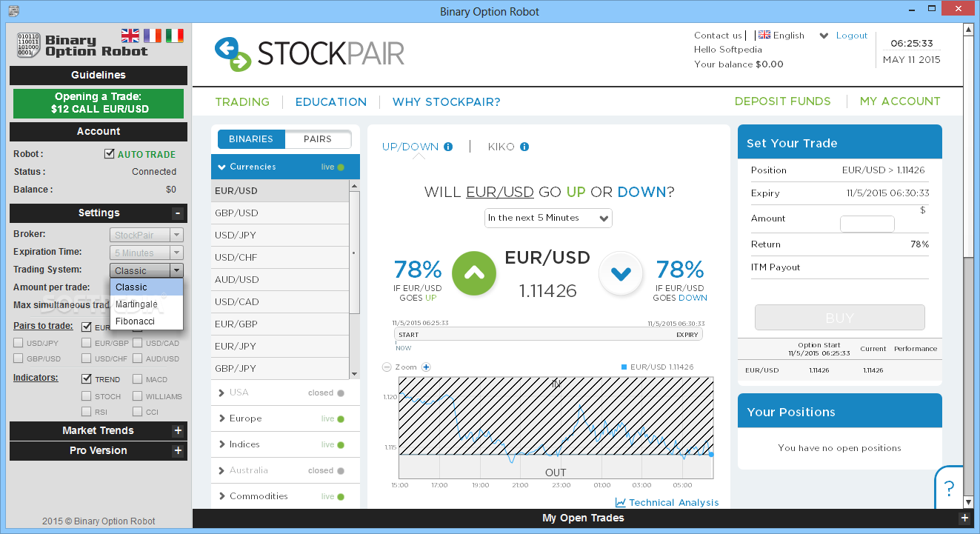Click the StockPair arrows logo

coord(233,54)
